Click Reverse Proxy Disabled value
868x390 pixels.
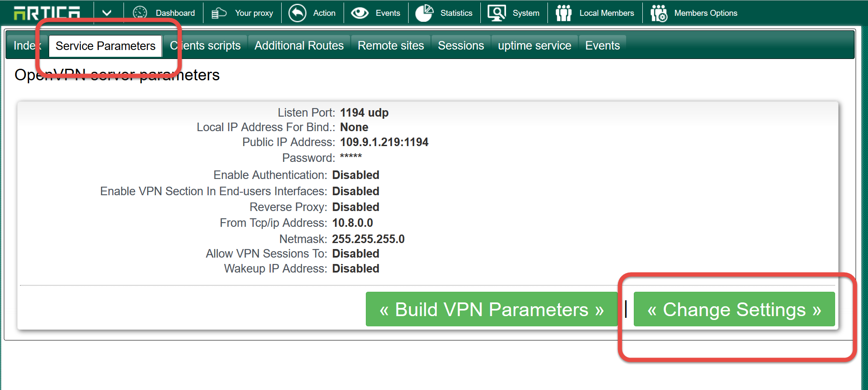tap(356, 207)
